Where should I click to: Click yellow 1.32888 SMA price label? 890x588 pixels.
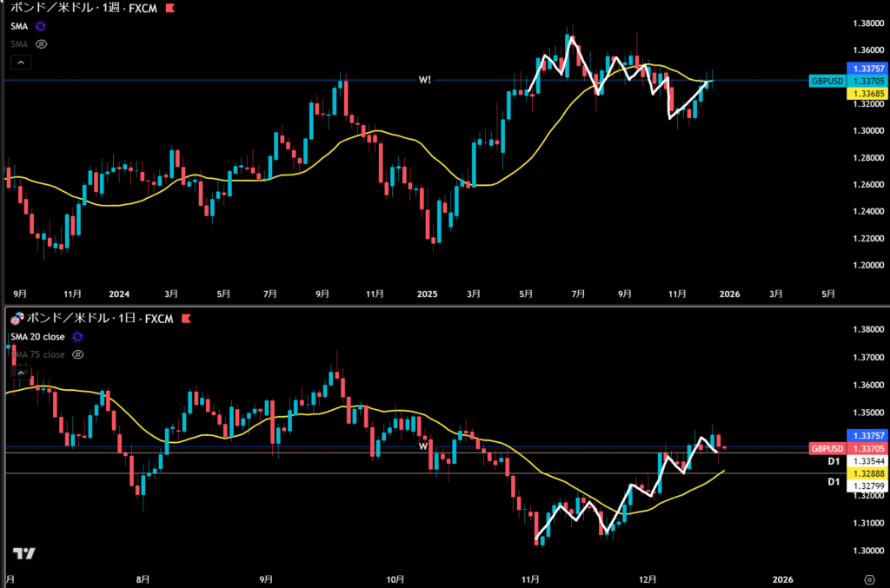(x=867, y=471)
